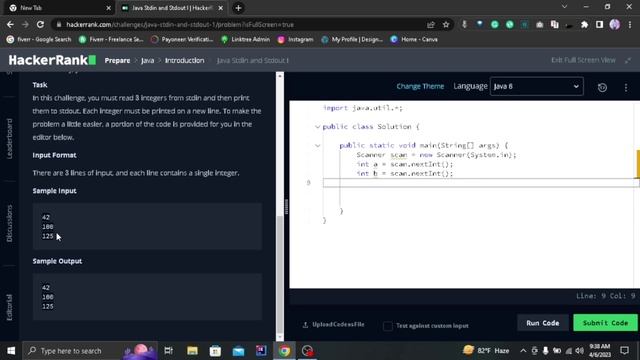Click the weather widget showing 82°F Haze
The image size is (640, 360).
click(486, 351)
